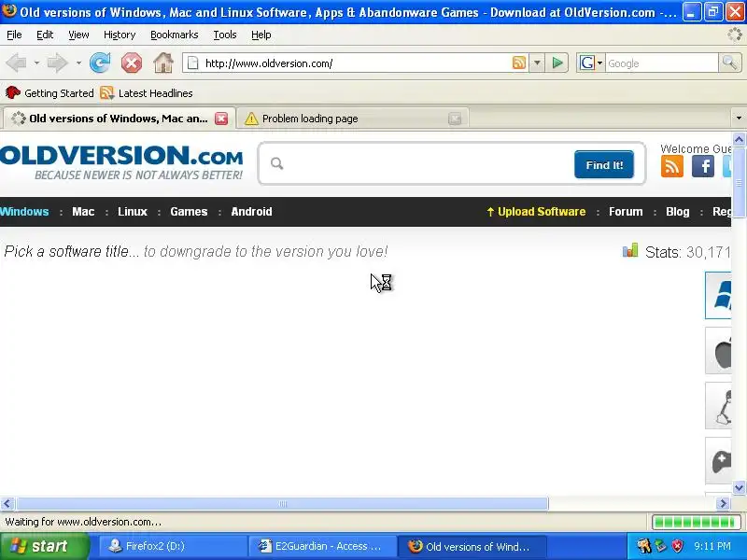Click the Getting Started bookmark

(x=49, y=92)
